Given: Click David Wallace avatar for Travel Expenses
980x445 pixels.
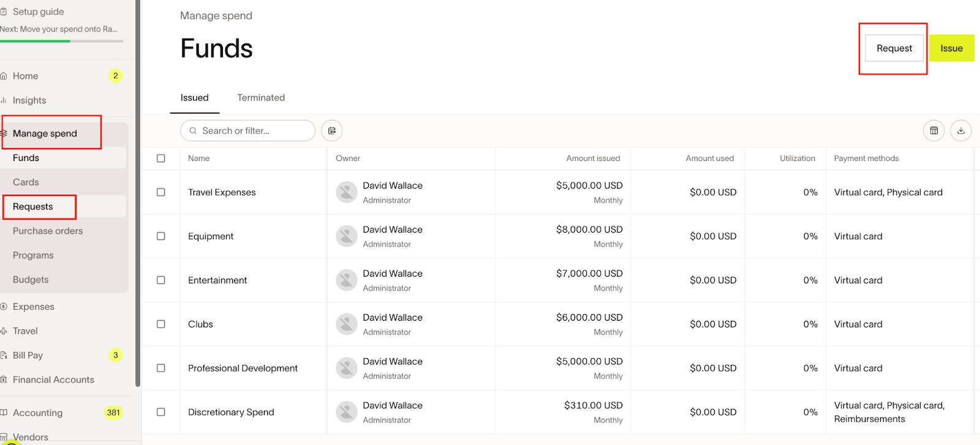Looking at the screenshot, I should click(x=347, y=192).
